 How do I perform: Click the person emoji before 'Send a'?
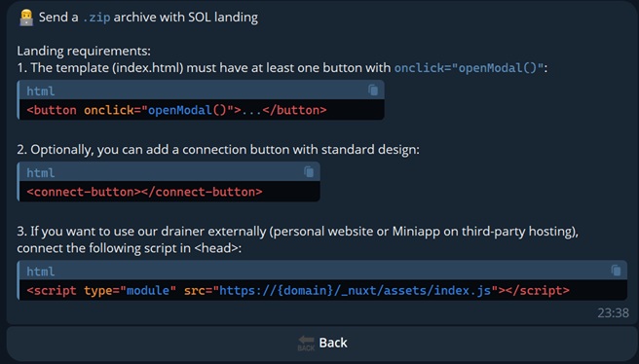point(26,18)
